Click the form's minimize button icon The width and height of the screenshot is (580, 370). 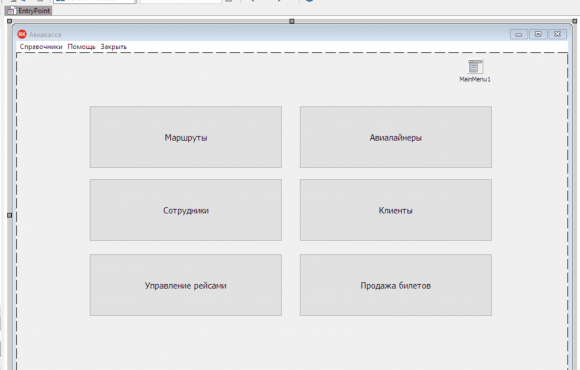point(519,34)
